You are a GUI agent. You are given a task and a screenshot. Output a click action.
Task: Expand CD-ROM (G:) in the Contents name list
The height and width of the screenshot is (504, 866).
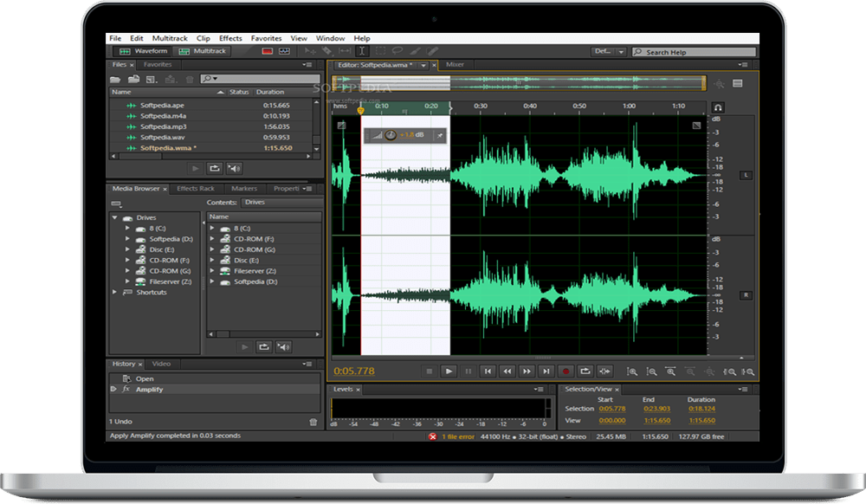tap(212, 249)
